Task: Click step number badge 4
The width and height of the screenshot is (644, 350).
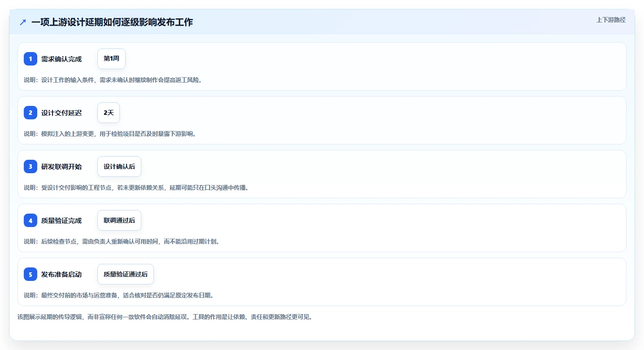Action: point(31,220)
